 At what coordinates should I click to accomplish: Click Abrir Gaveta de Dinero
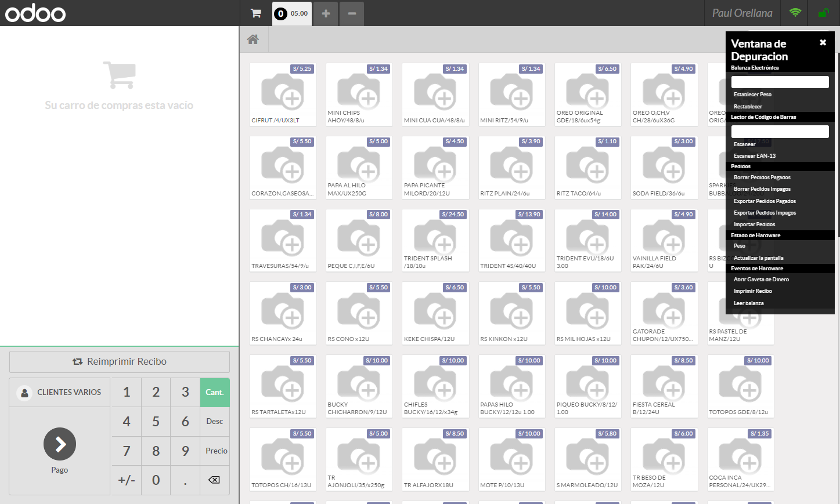[x=761, y=280]
